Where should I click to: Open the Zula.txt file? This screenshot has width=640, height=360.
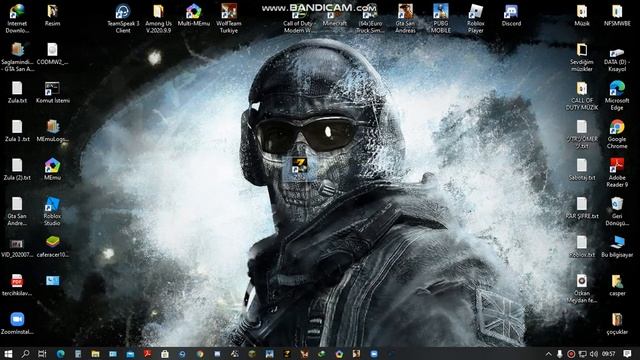point(17,92)
